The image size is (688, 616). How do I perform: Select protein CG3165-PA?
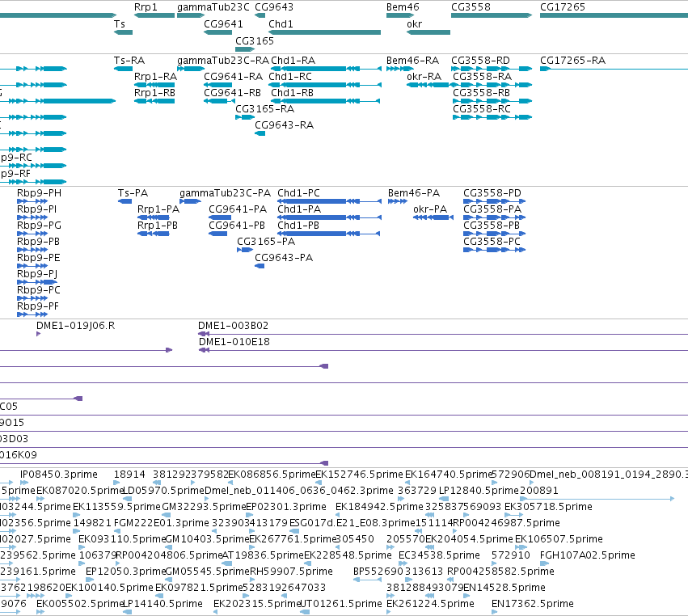click(x=245, y=250)
